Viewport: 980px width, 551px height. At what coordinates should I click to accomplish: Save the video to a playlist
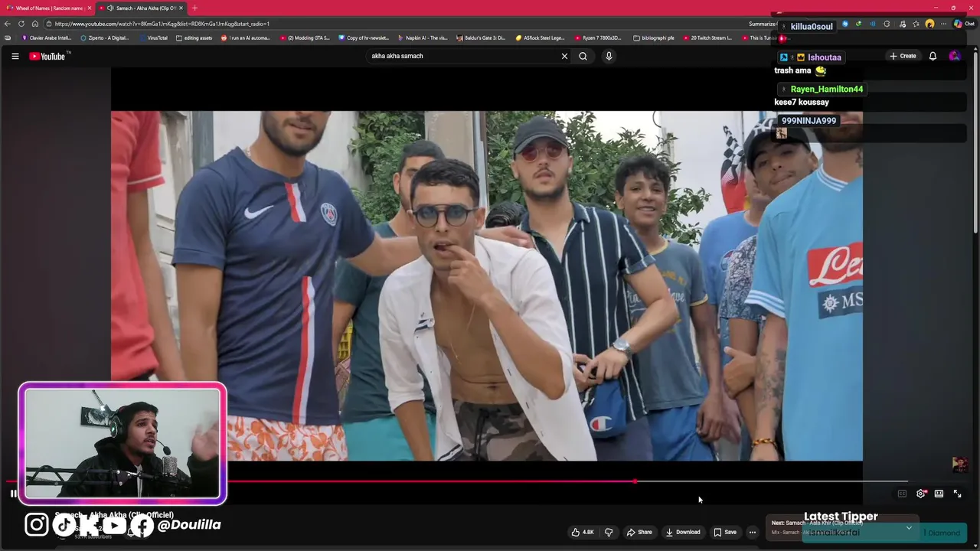click(725, 532)
